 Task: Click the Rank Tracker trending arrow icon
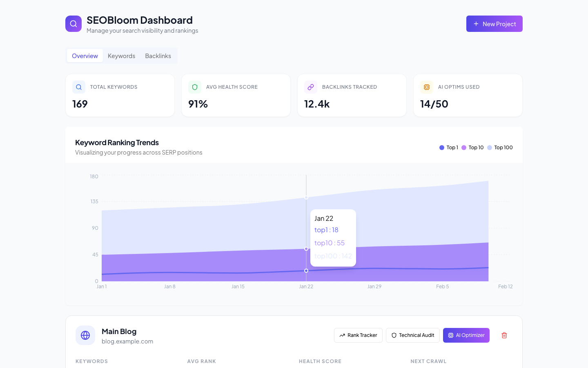(343, 335)
